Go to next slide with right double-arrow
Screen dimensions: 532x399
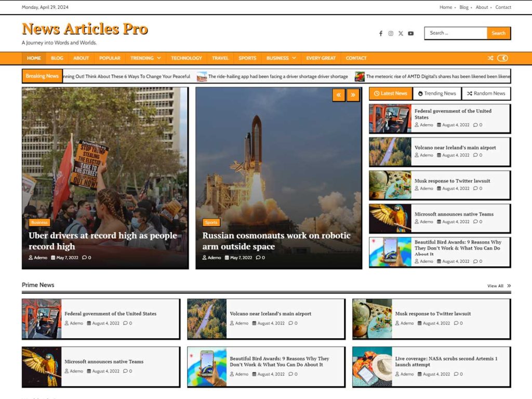click(353, 95)
